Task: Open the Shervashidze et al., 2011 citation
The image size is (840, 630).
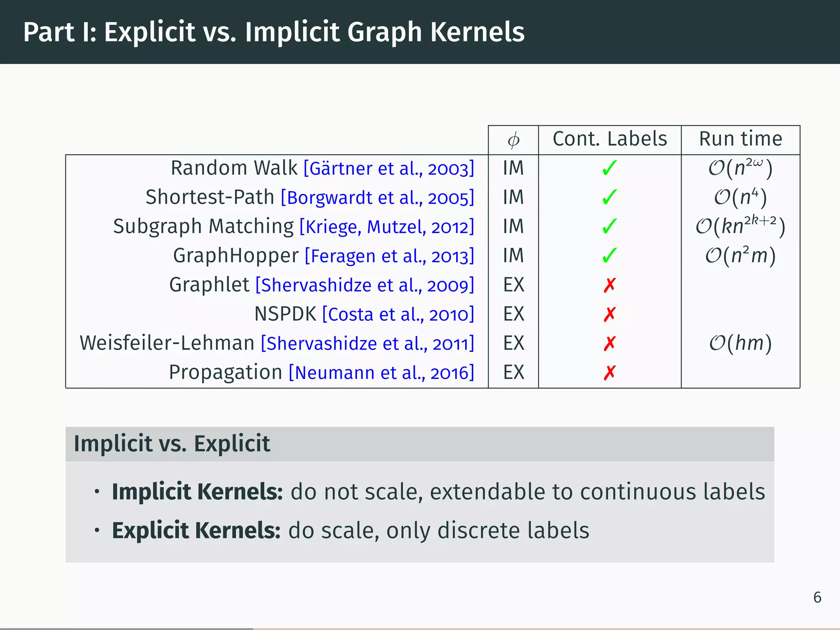Action: (367, 343)
